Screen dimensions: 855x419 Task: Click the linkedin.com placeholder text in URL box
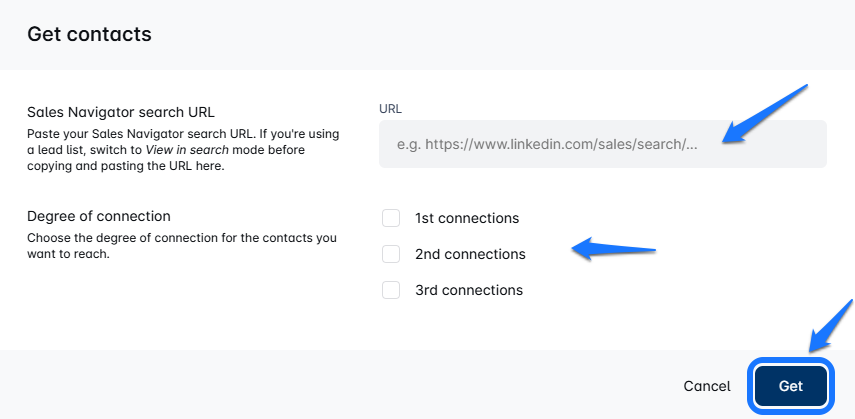click(x=547, y=144)
